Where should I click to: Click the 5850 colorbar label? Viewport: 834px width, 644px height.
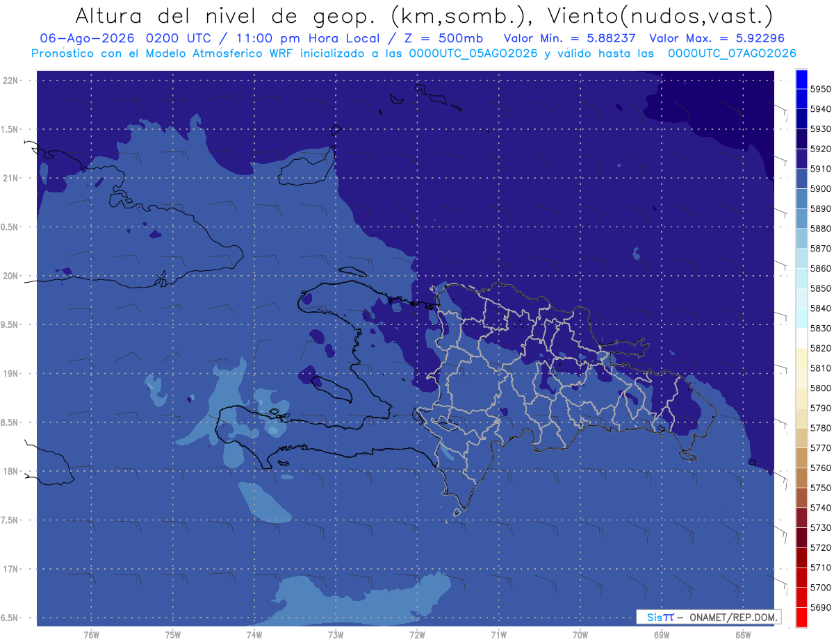tap(821, 288)
